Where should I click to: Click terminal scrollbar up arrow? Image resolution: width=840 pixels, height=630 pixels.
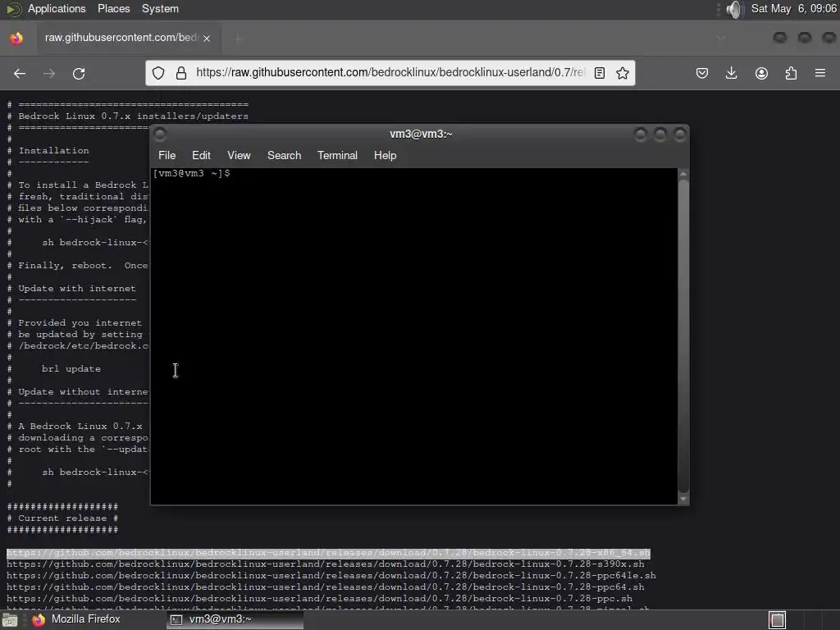click(683, 174)
